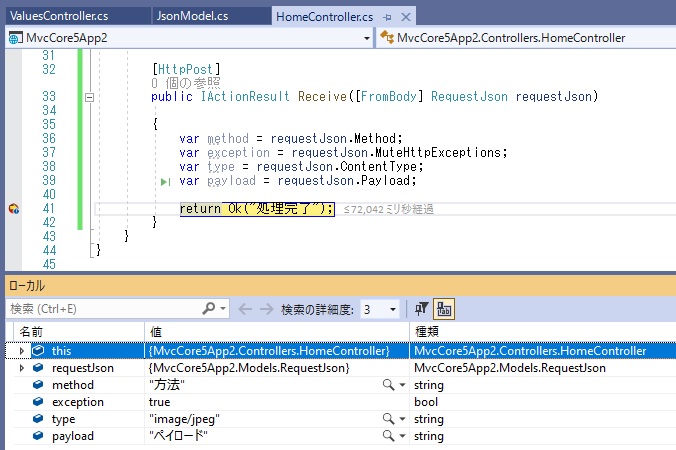Open the text visualizer for the payload value
The height and width of the screenshot is (450, 676).
tap(387, 437)
